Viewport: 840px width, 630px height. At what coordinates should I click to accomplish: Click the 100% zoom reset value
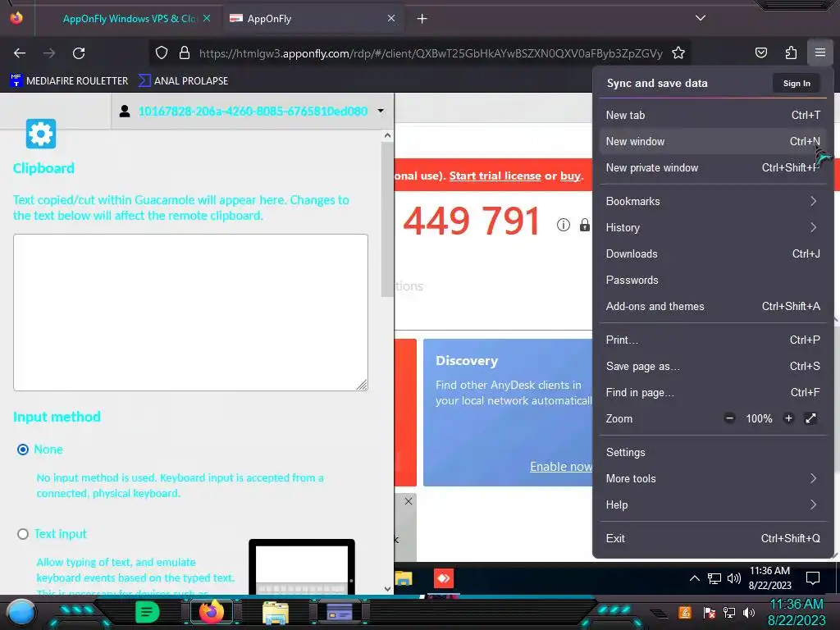pyautogui.click(x=759, y=419)
